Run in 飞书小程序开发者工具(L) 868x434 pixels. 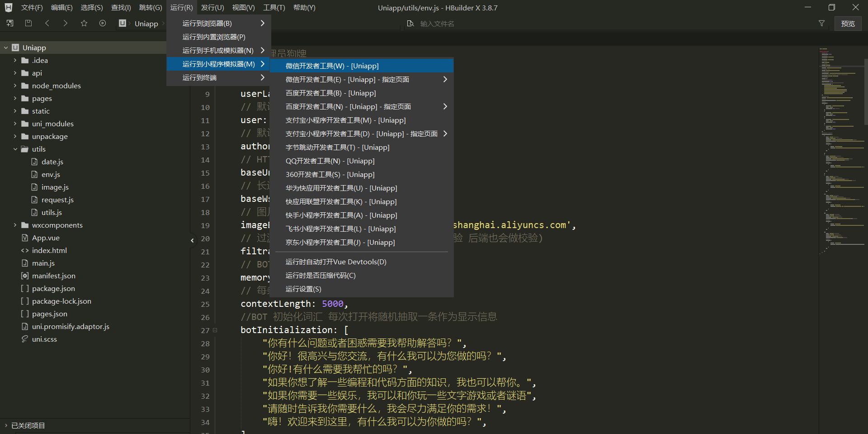tap(362, 229)
